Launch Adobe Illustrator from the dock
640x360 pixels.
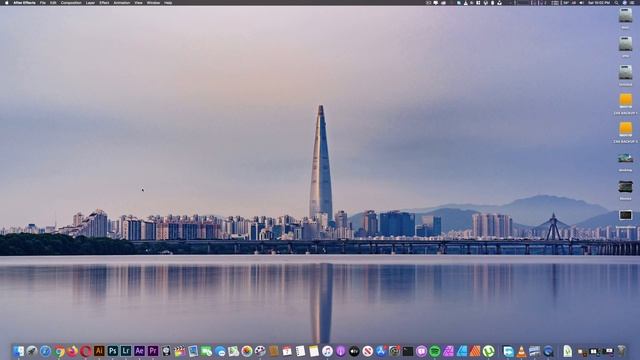coord(99,351)
